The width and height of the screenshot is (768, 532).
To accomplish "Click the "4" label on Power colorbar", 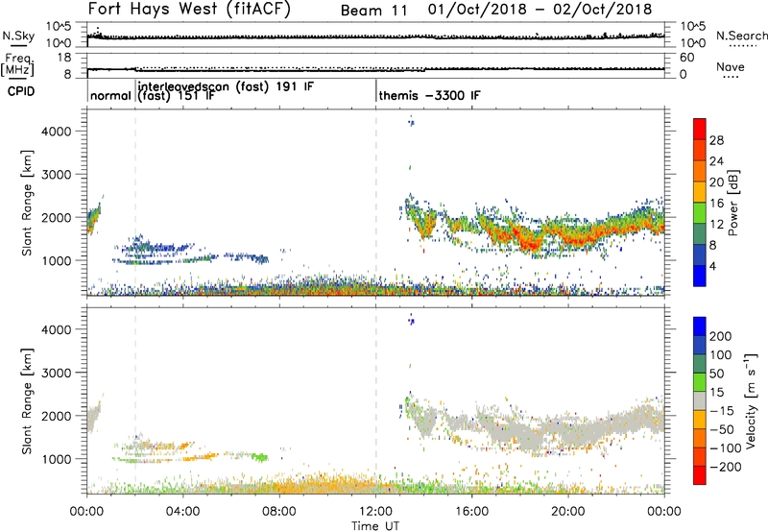I will coord(713,266).
